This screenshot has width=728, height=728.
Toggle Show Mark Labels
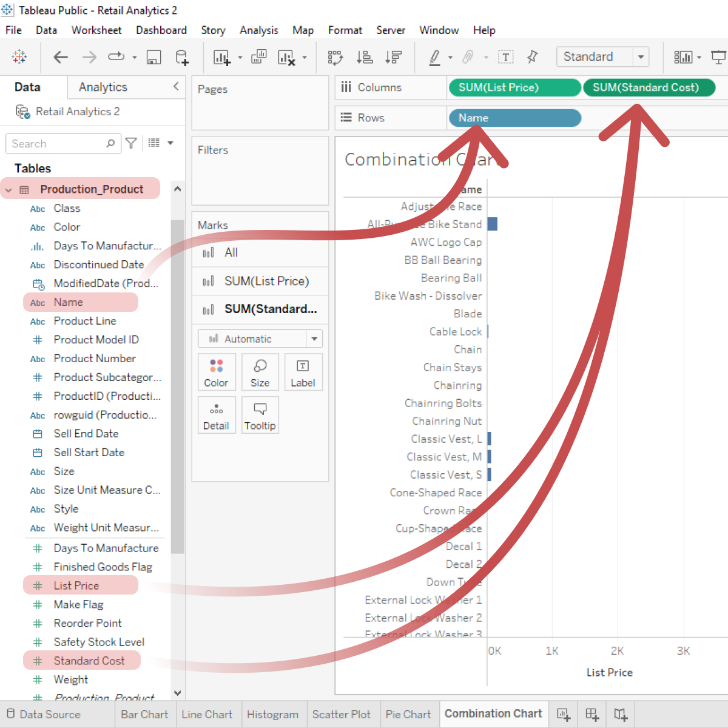(x=506, y=56)
